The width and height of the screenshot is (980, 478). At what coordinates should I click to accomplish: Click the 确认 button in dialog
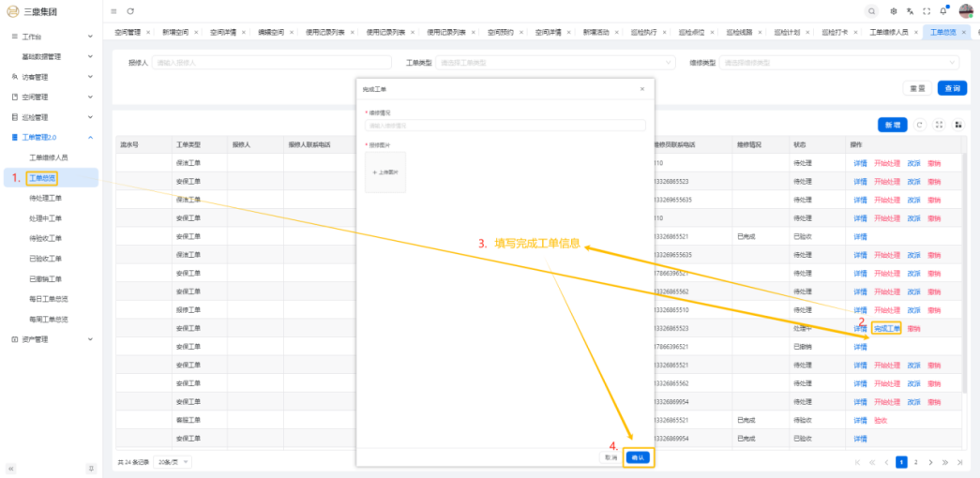coord(638,457)
